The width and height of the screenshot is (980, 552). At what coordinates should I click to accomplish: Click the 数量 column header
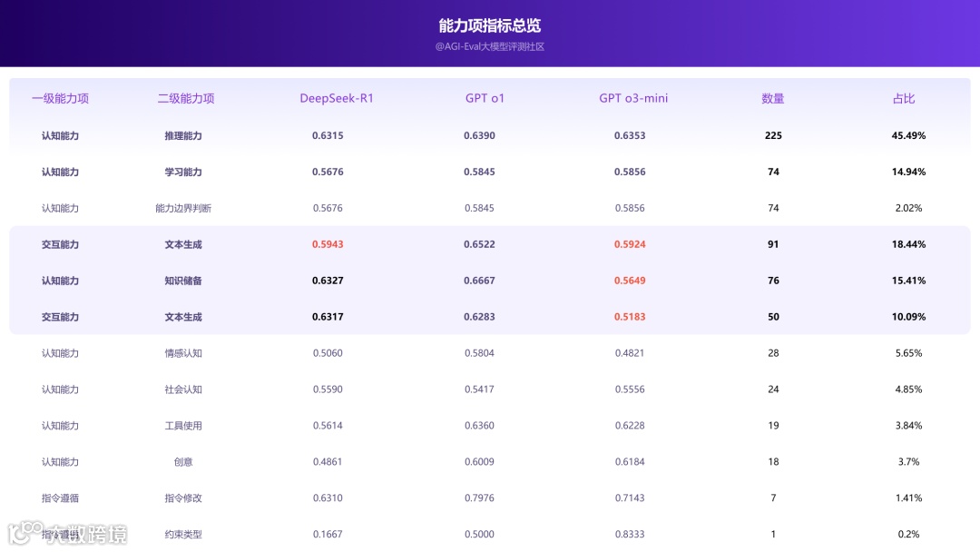(772, 98)
